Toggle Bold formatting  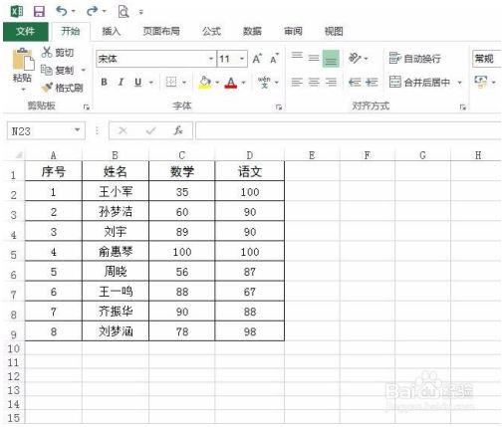104,82
